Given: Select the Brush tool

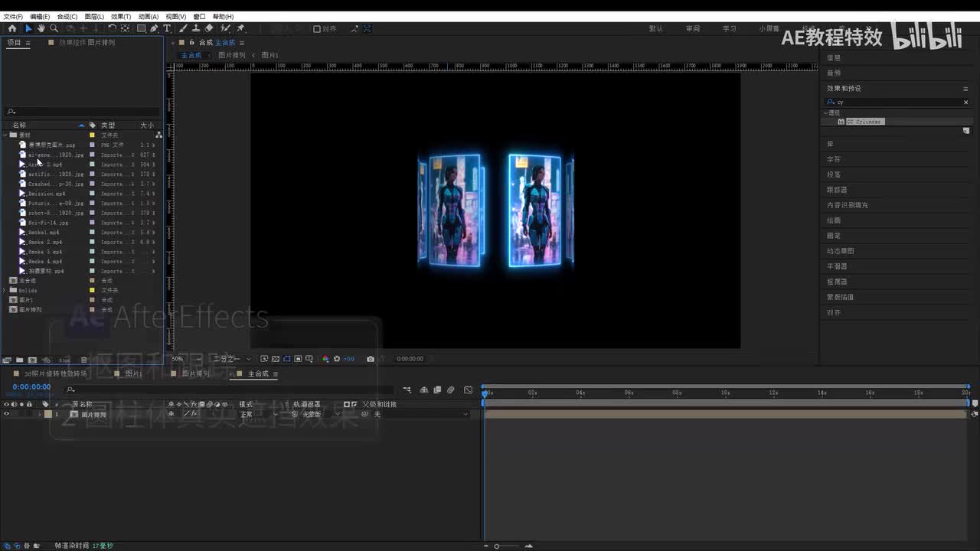Looking at the screenshot, I should click(x=184, y=28).
